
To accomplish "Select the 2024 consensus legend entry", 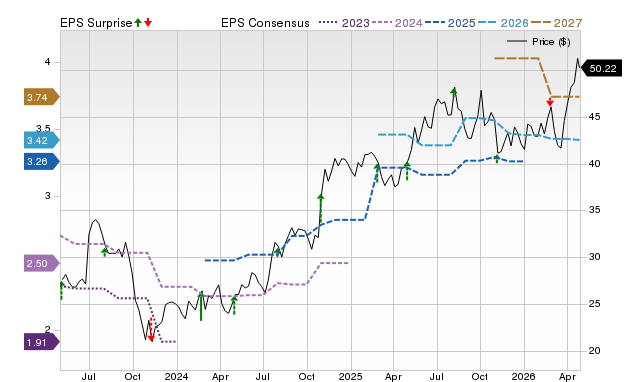I will tap(397, 23).
